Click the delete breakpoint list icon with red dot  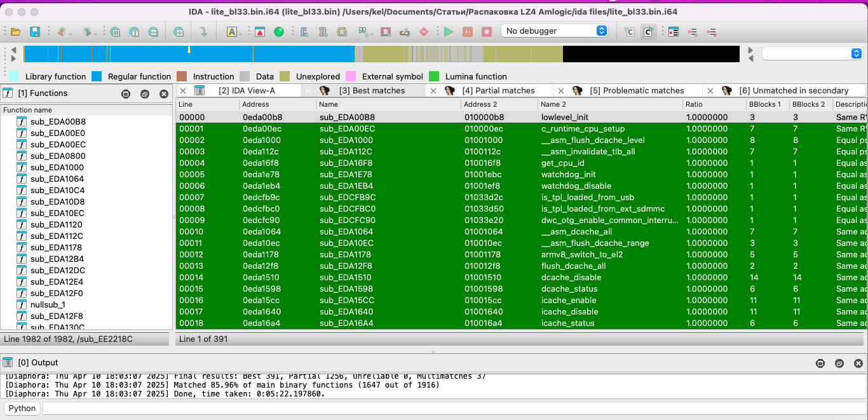pos(712,31)
